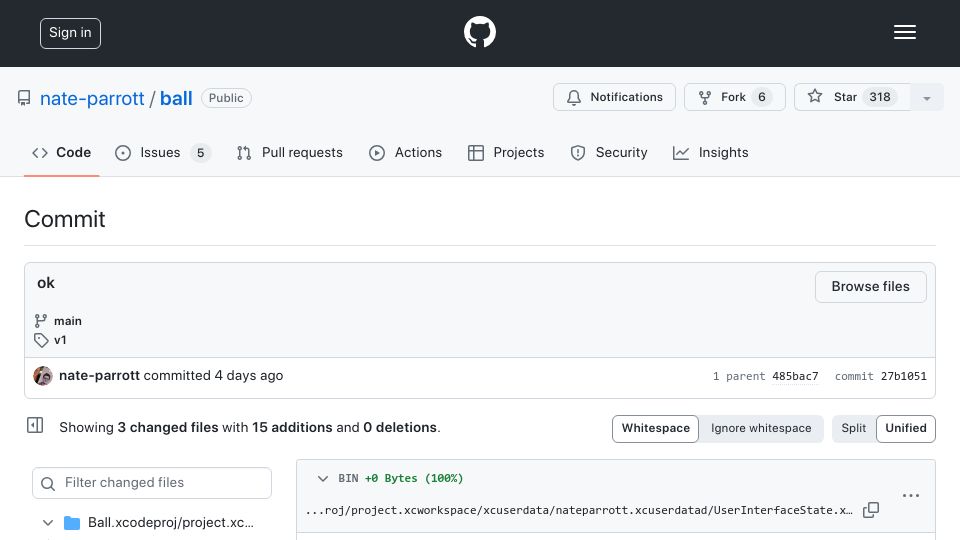The image size is (960, 540).
Task: Click the Ball.xcodeproj folder icon
Action: pyautogui.click(x=72, y=523)
